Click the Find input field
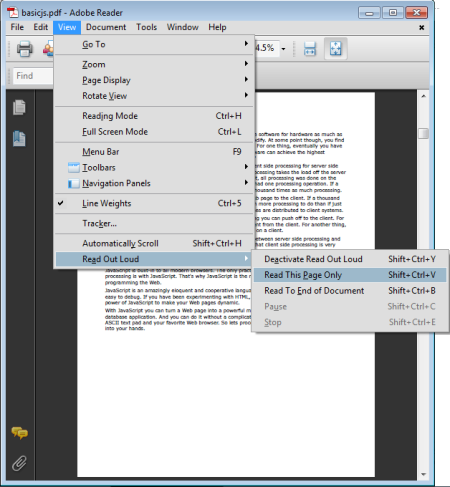 (x=33, y=76)
